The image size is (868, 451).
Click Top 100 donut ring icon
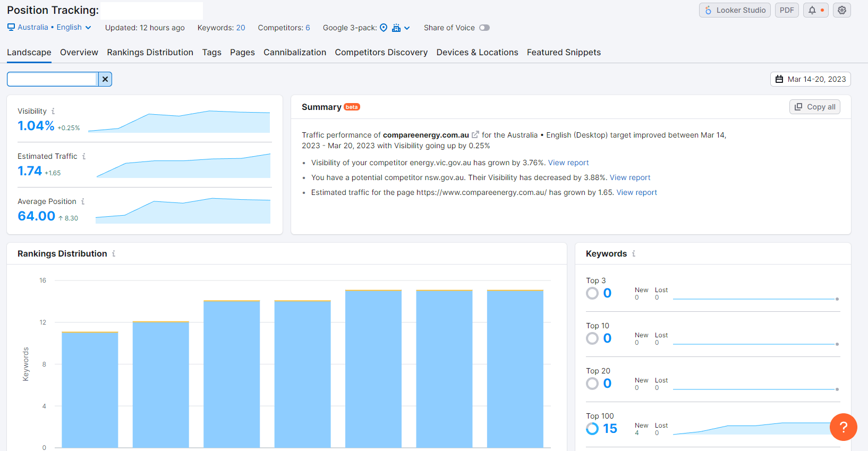592,429
